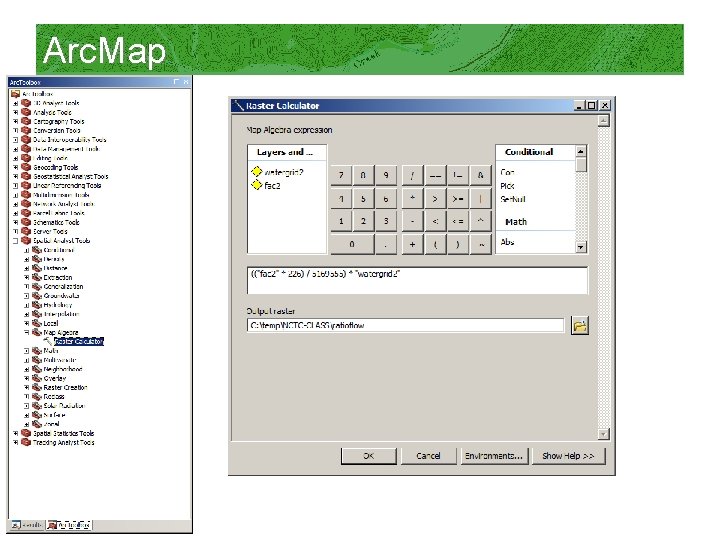Switch to the ArcToolbox bottom tab
The height and width of the screenshot is (540, 720).
pyautogui.click(x=68, y=524)
